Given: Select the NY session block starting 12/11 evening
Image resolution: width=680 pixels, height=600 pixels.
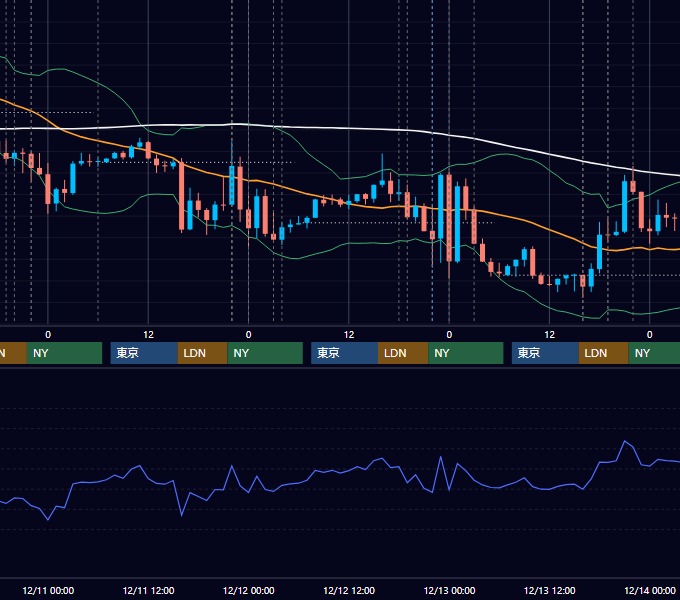Looking at the screenshot, I should [x=265, y=353].
